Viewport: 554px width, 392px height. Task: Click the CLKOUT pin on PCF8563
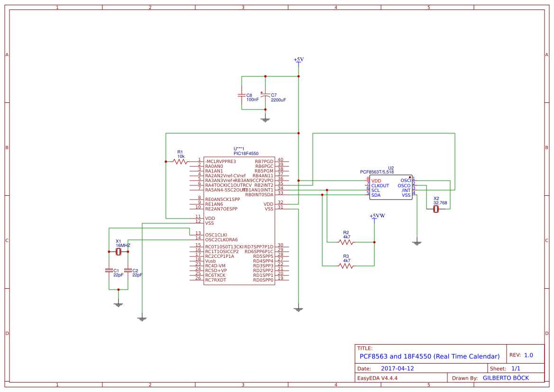click(380, 186)
